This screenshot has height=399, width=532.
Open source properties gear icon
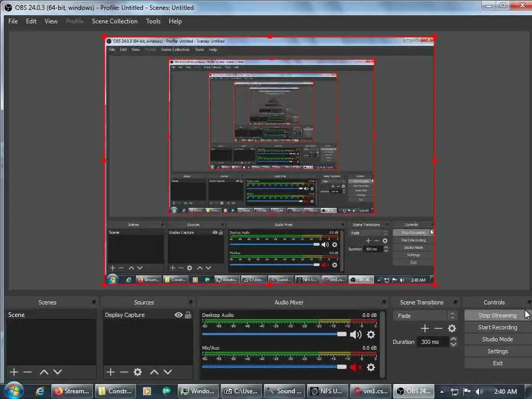pos(137,372)
